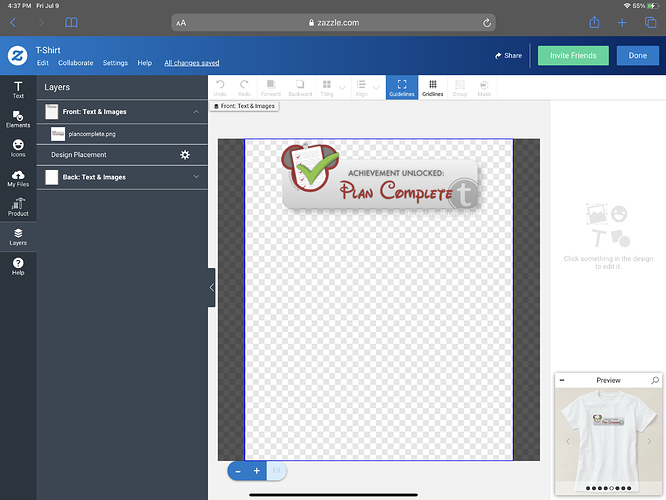Click the Zazzle logo
Image resolution: width=666 pixels, height=500 pixels.
tap(17, 56)
